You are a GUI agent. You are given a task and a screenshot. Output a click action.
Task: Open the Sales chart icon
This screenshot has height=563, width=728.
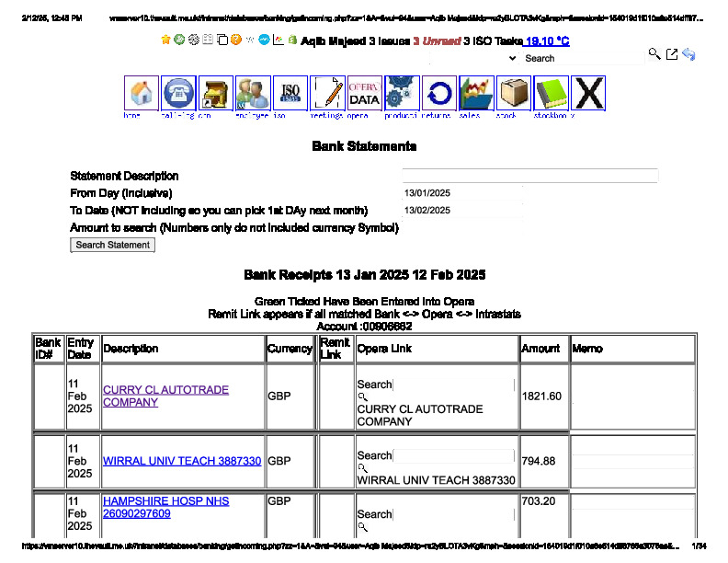pos(476,94)
